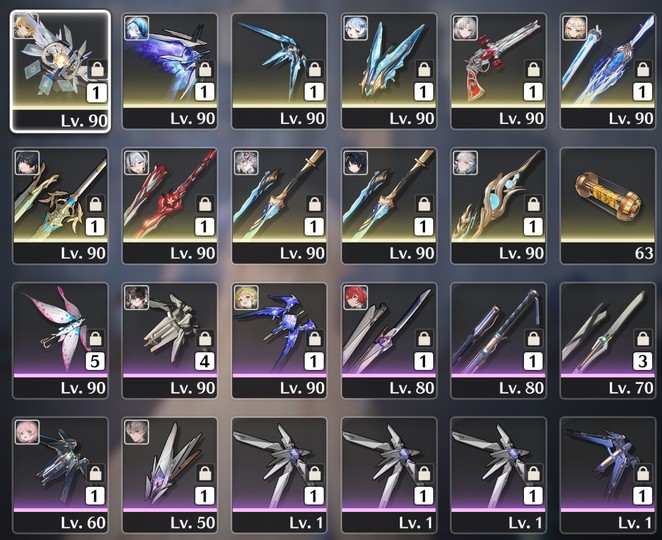This screenshot has width=662, height=540.
Task: Toggle lock on the red revolver weapon
Action: 533,69
